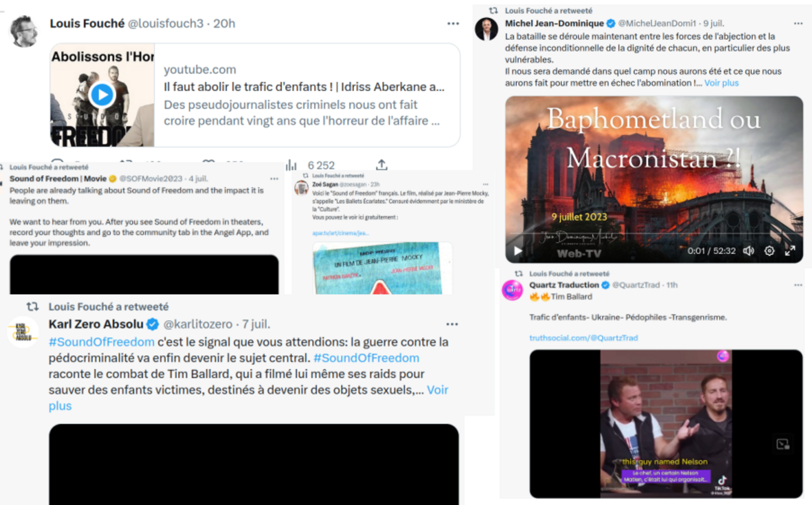Image resolution: width=812 pixels, height=505 pixels.
Task: Open Karl Zero Absolu profile avatar
Action: coord(23,332)
